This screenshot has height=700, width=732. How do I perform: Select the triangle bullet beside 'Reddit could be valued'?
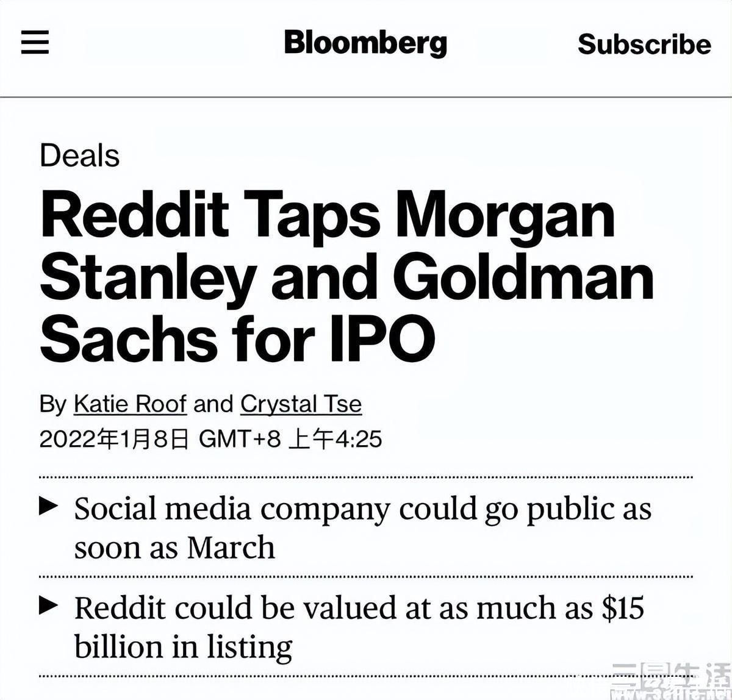click(x=49, y=605)
